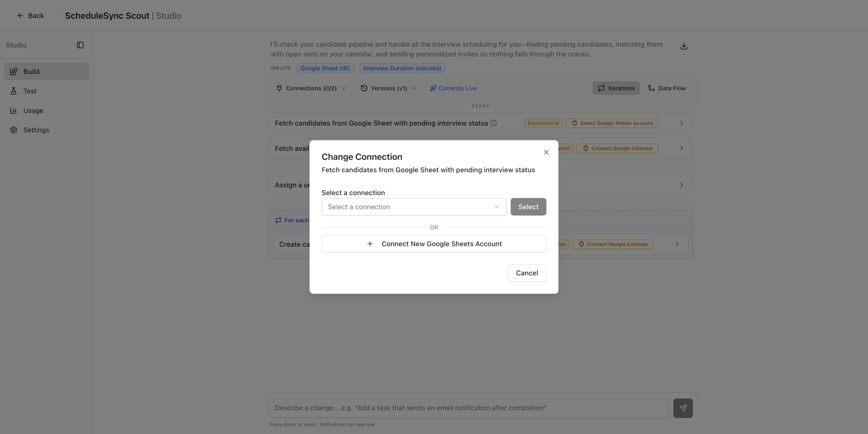Click the info icon next to Fetch candidates
The height and width of the screenshot is (434, 868).
tap(494, 123)
